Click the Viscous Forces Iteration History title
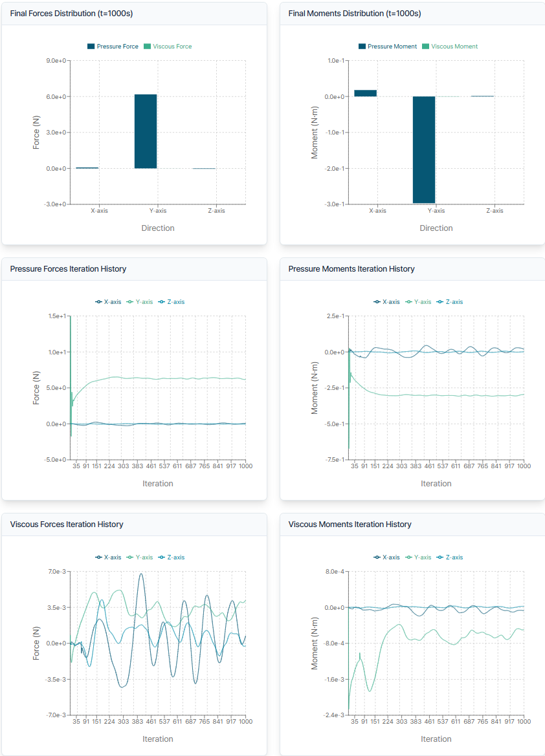Image resolution: width=545 pixels, height=756 pixels. coord(67,524)
